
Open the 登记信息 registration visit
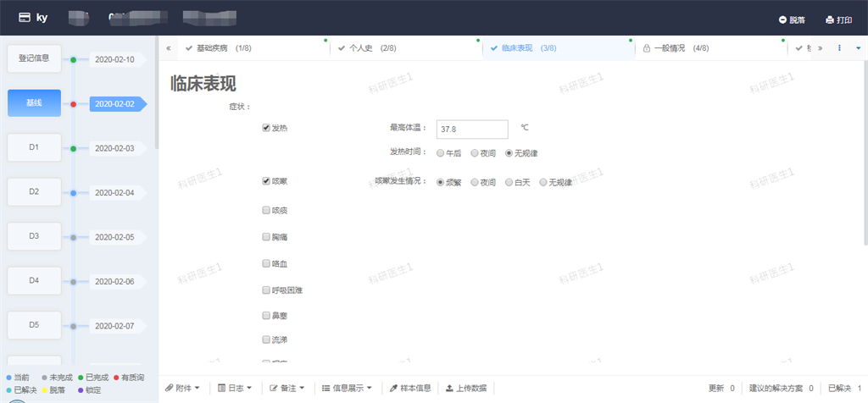coord(34,58)
